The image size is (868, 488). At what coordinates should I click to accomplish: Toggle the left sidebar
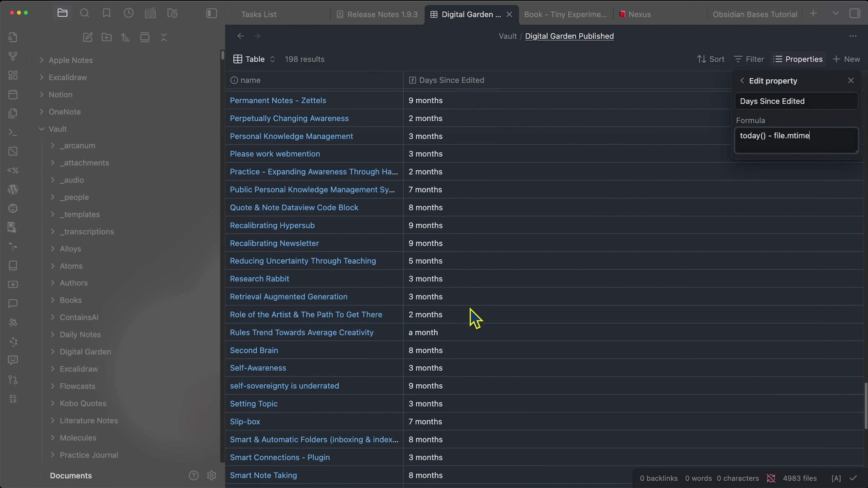coord(212,13)
